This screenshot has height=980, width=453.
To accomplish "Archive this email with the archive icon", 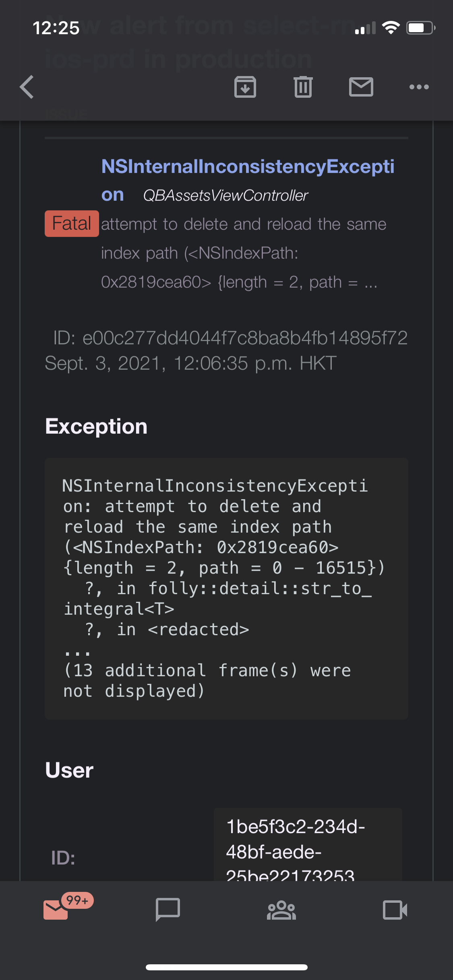I will coord(245,87).
